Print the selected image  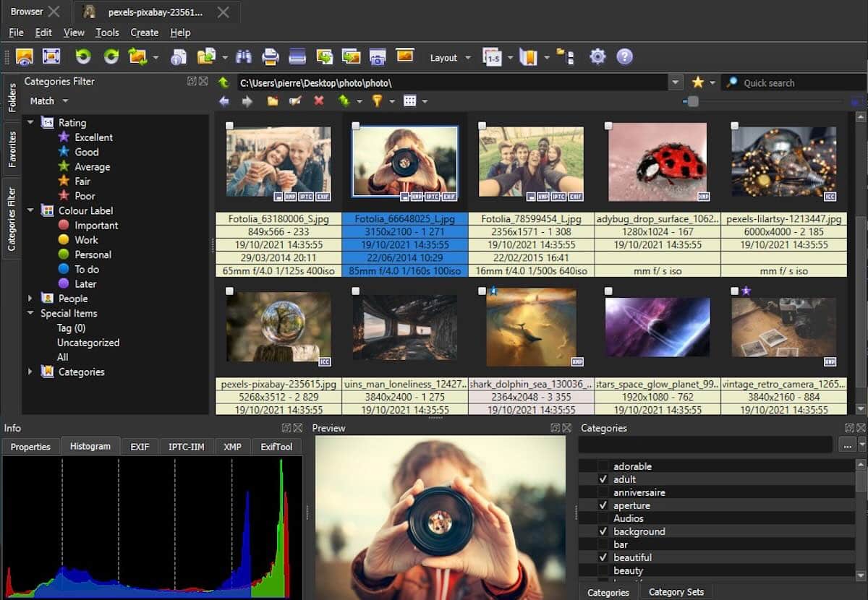tap(271, 56)
